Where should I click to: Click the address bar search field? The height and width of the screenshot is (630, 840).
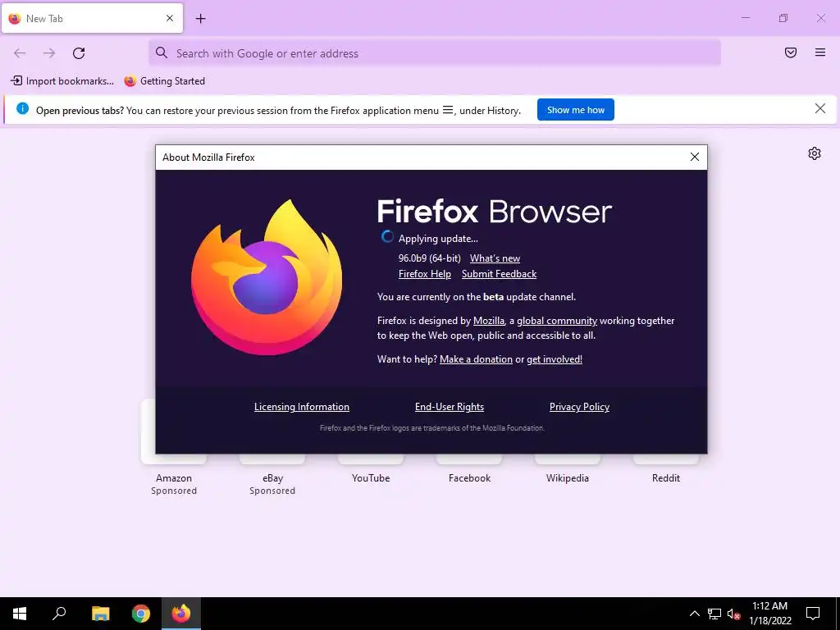tap(435, 53)
